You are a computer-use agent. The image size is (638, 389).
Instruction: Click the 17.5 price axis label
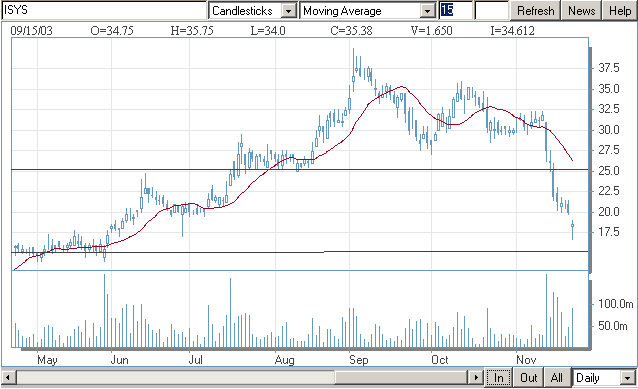pos(609,232)
